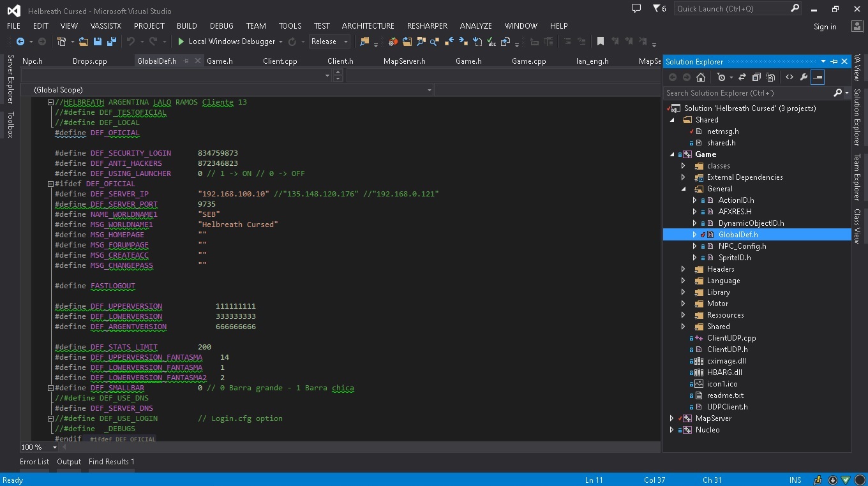Pin the GlobalDef.h tab
The width and height of the screenshot is (868, 486).
click(186, 61)
